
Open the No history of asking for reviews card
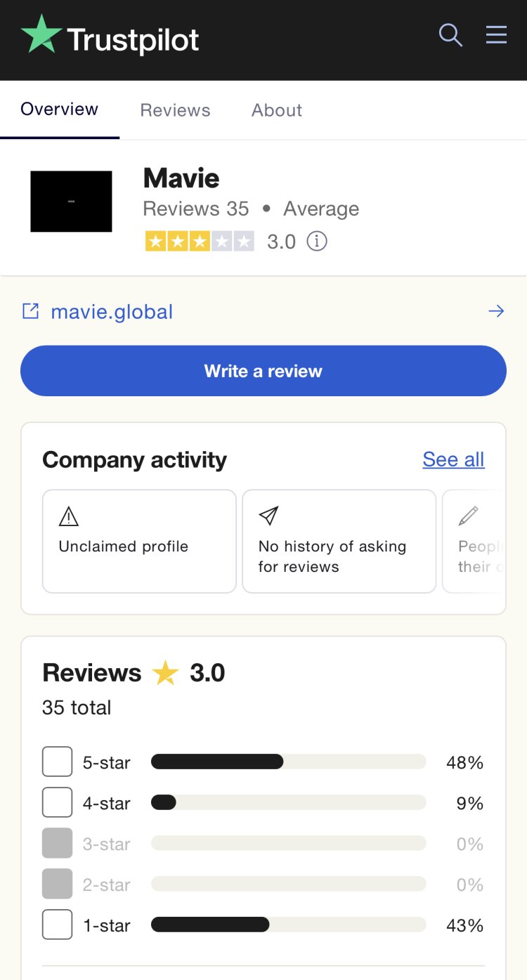(339, 541)
